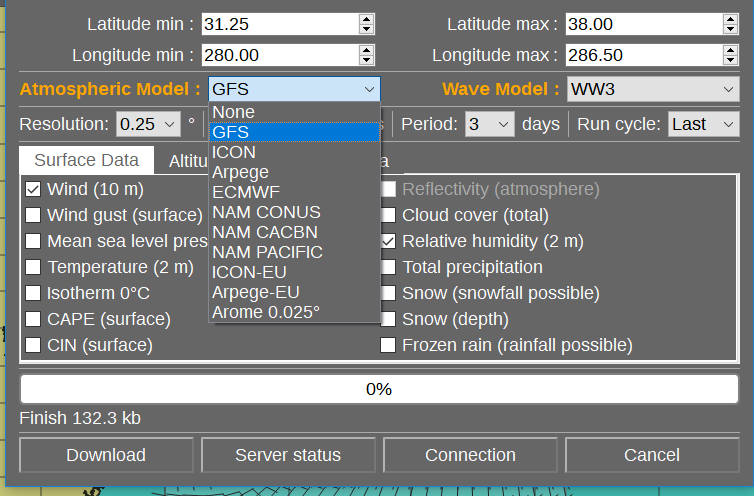Choose ICON-EU atmospheric model

294,272
